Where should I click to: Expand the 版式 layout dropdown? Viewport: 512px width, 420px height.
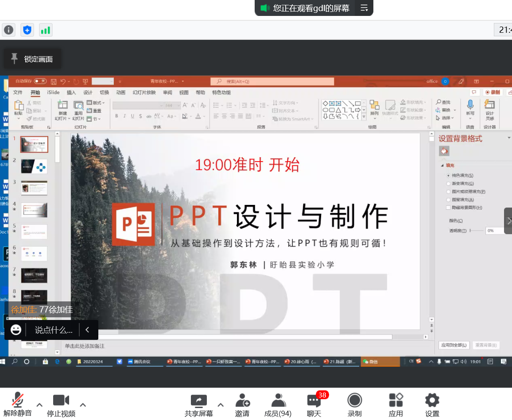pos(96,103)
